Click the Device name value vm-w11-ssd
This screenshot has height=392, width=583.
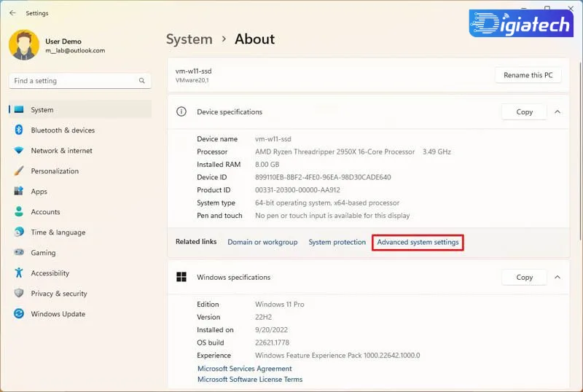point(273,139)
